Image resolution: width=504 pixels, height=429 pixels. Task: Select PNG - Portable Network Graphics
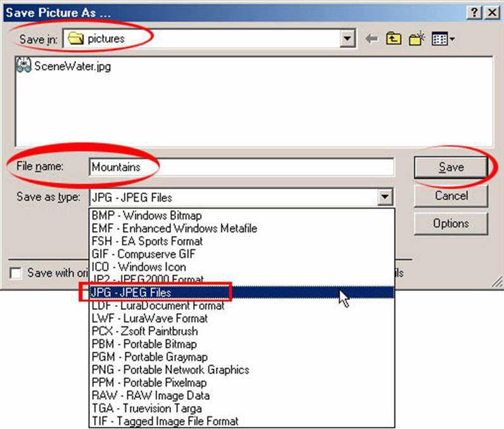(x=170, y=370)
